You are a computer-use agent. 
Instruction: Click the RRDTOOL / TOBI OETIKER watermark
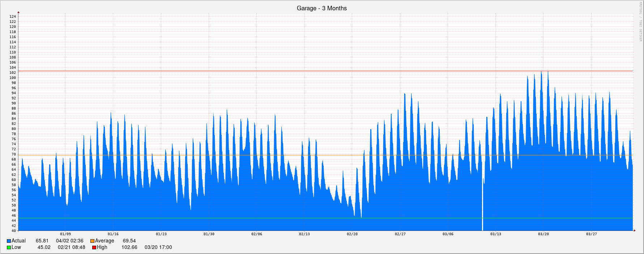pyautogui.click(x=640, y=22)
